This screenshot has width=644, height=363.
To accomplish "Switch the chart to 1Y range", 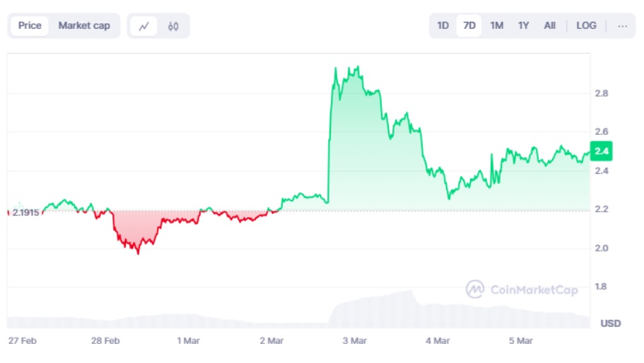I will click(523, 25).
